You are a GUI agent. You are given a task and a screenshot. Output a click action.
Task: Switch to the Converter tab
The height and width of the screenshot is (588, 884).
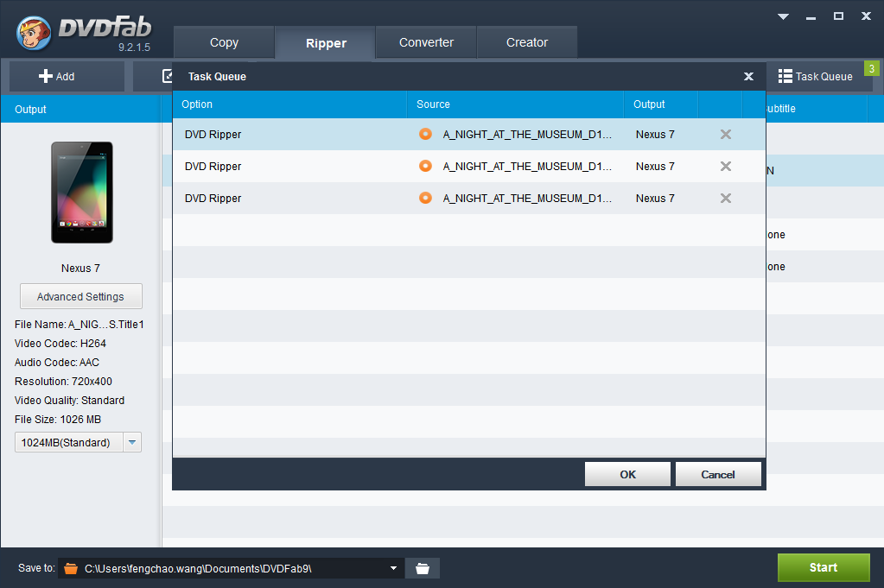pos(426,42)
